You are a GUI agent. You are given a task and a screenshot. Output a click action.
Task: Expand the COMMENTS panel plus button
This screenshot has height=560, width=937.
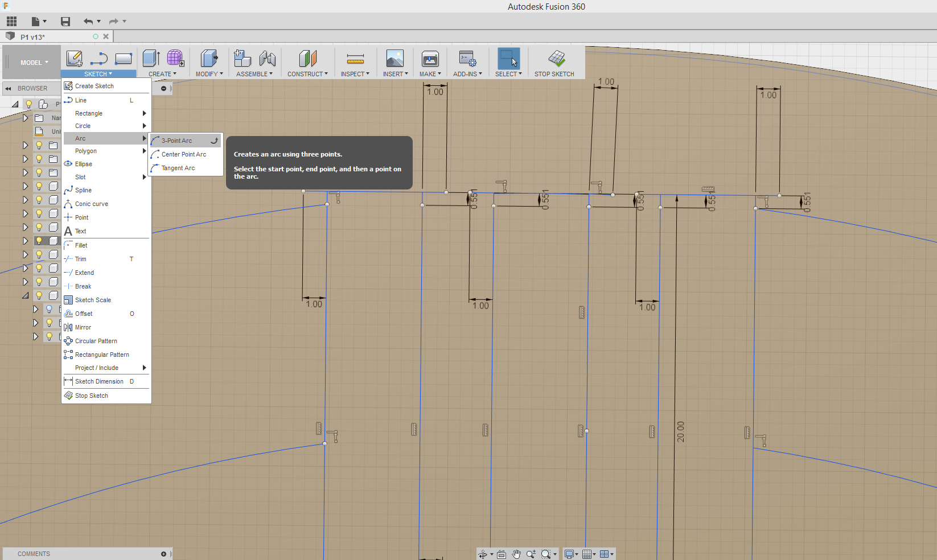[163, 554]
